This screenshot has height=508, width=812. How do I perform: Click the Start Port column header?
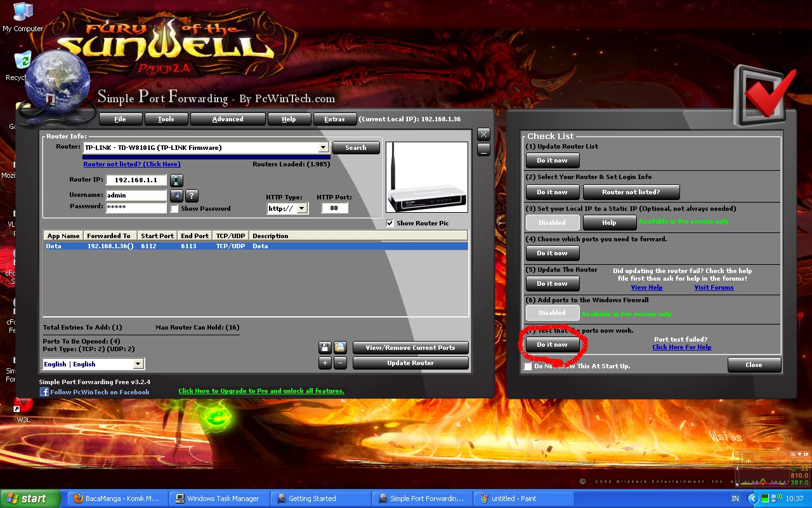(x=157, y=236)
